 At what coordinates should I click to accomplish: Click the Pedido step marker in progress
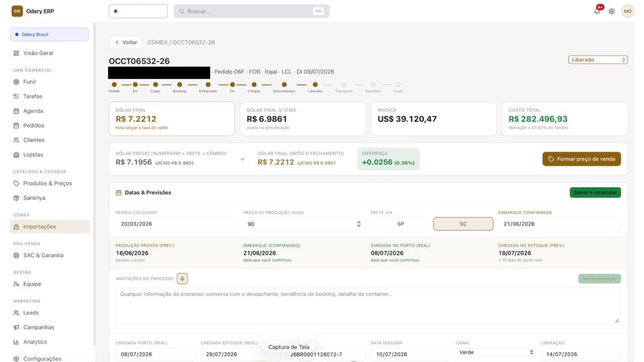[114, 85]
